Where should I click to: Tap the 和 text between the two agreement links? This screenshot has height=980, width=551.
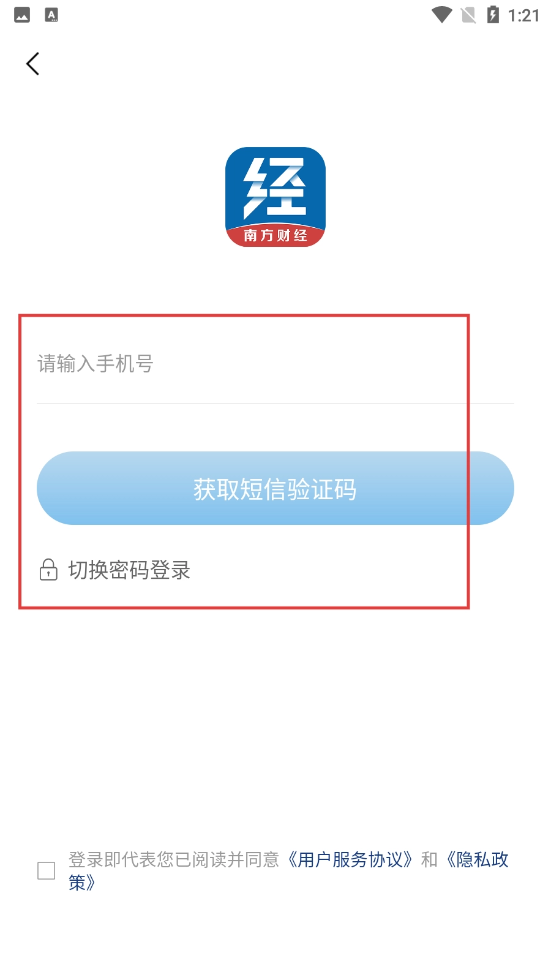click(429, 859)
